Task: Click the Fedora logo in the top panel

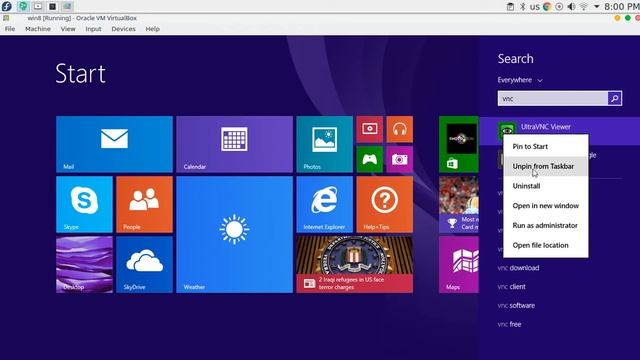Action: coord(7,6)
